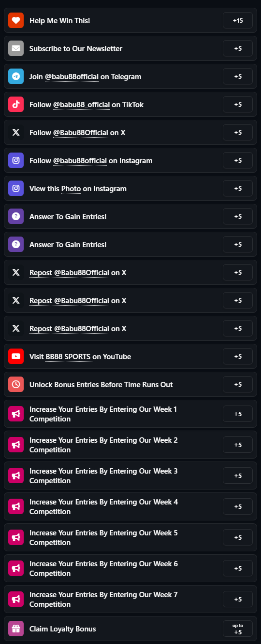The width and height of the screenshot is (261, 644).
Task: Click the +5 button for Subscribe to Newsletter
Action: (238, 48)
